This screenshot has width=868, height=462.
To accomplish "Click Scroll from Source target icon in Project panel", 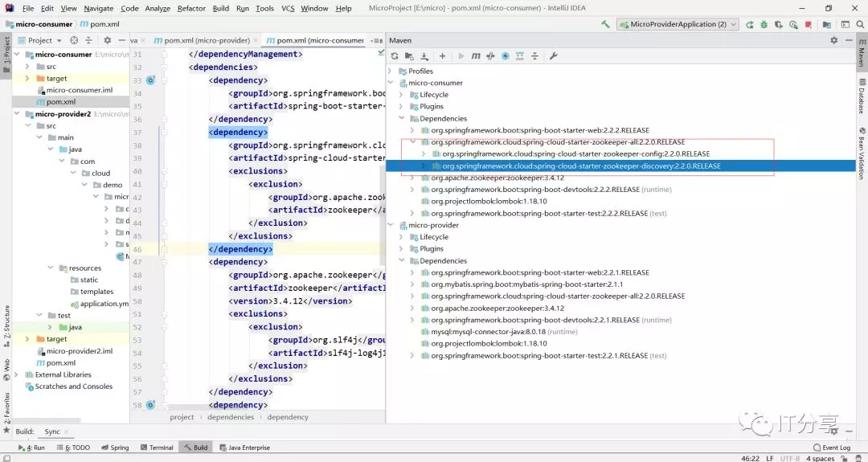I will 74,40.
